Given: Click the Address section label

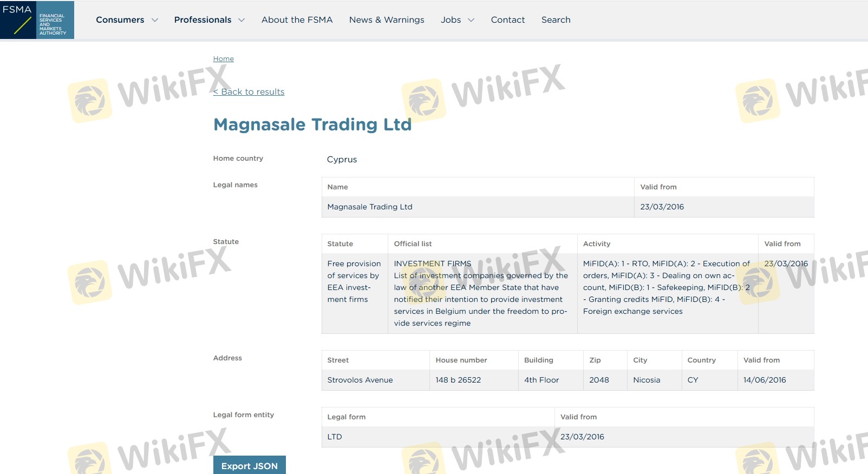Looking at the screenshot, I should pyautogui.click(x=227, y=358).
